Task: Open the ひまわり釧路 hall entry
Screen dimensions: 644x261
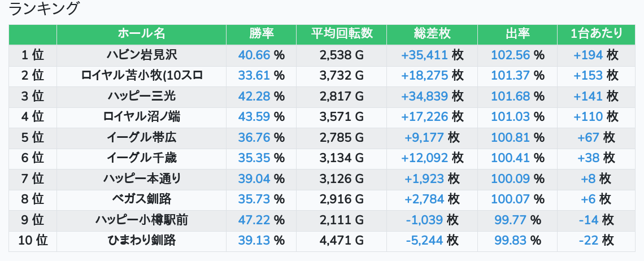Action: coord(142,241)
